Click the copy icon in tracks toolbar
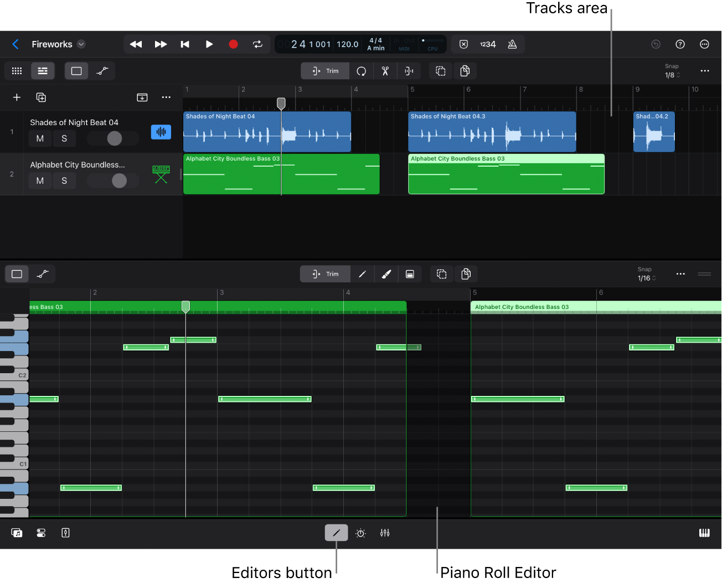This screenshot has width=722, height=588. pyautogui.click(x=465, y=71)
